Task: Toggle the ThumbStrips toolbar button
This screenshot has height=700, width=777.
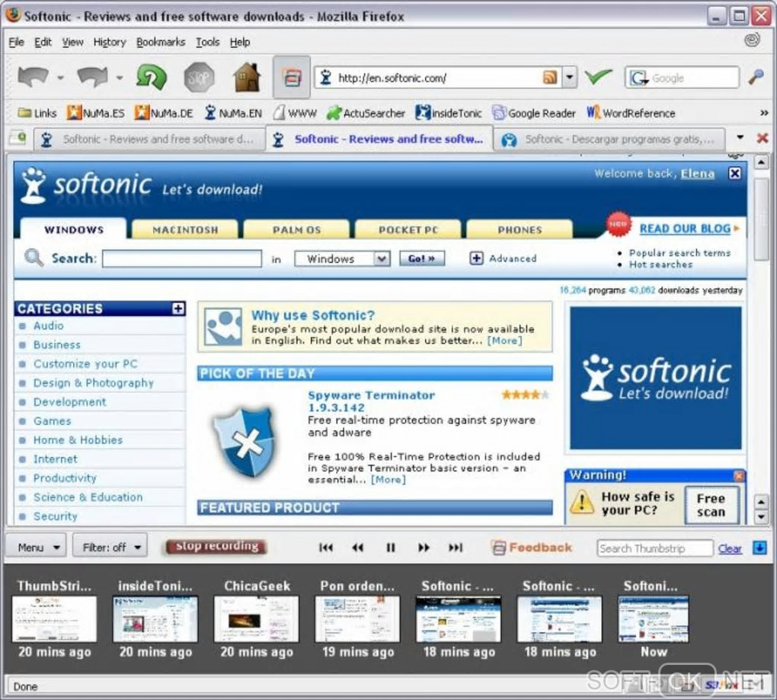Action: tap(291, 77)
